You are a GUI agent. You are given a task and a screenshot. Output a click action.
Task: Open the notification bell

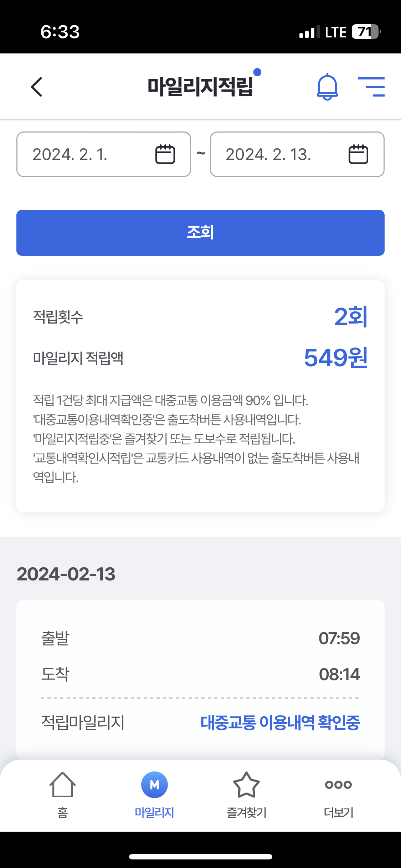coord(327,87)
